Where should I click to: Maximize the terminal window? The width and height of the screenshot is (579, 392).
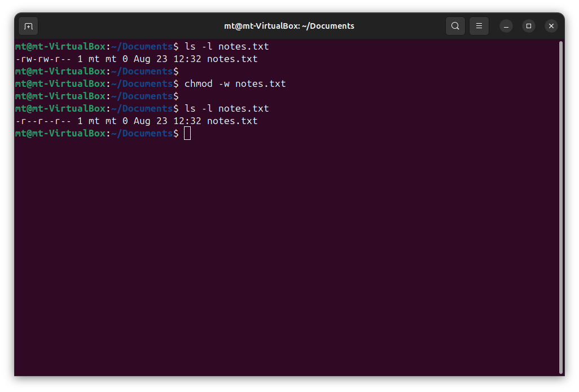click(529, 26)
